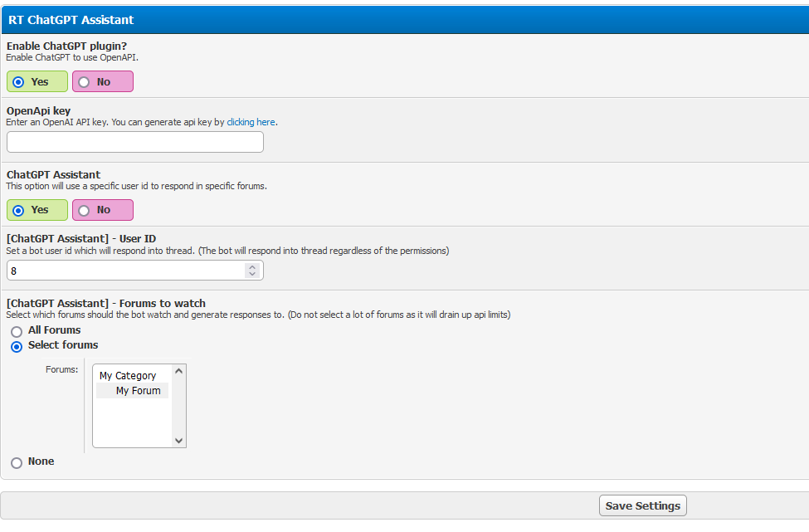Choose the Select forums radio option
Viewport: 809px width, 532px height.
[x=17, y=347]
